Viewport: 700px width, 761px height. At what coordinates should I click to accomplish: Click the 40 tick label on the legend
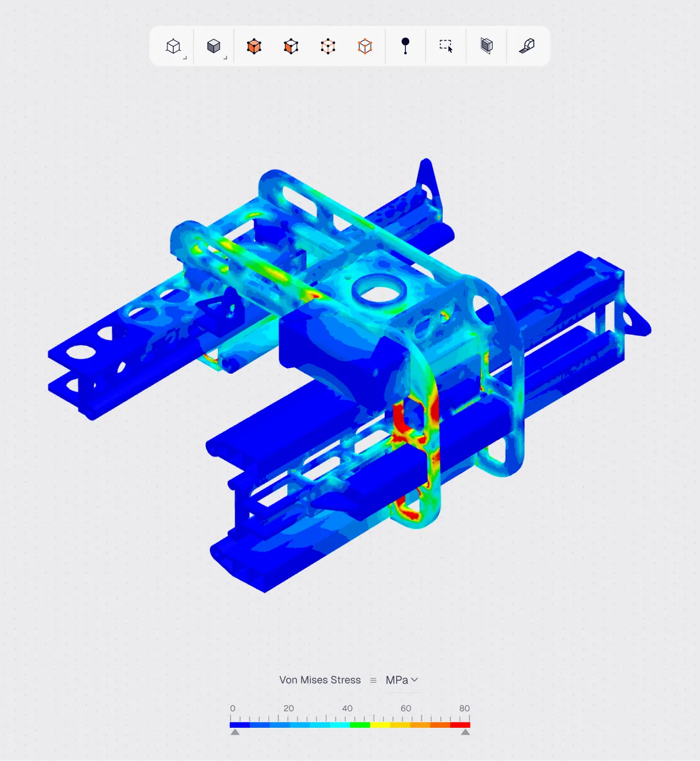[347, 708]
